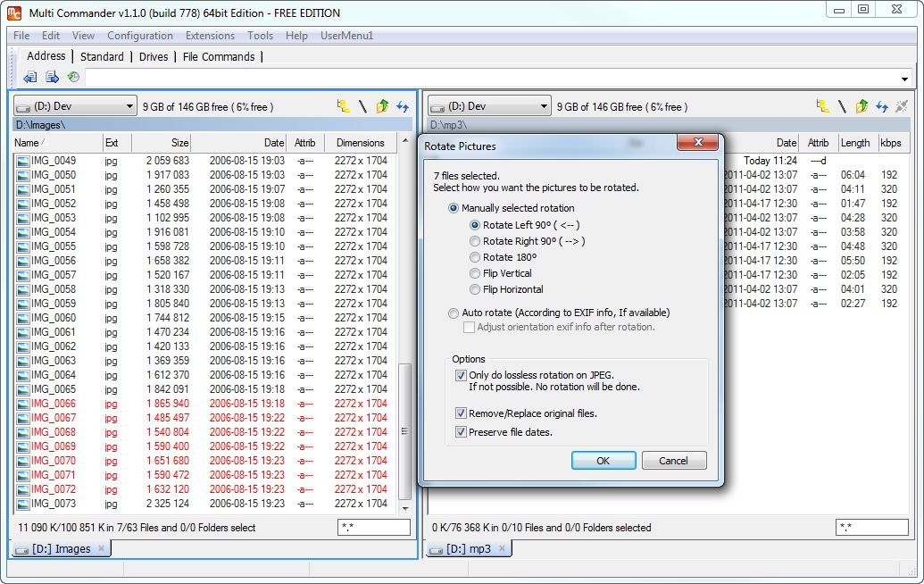Refresh the left panel file listing
Screen dimensions: 924x584
tap(402, 106)
